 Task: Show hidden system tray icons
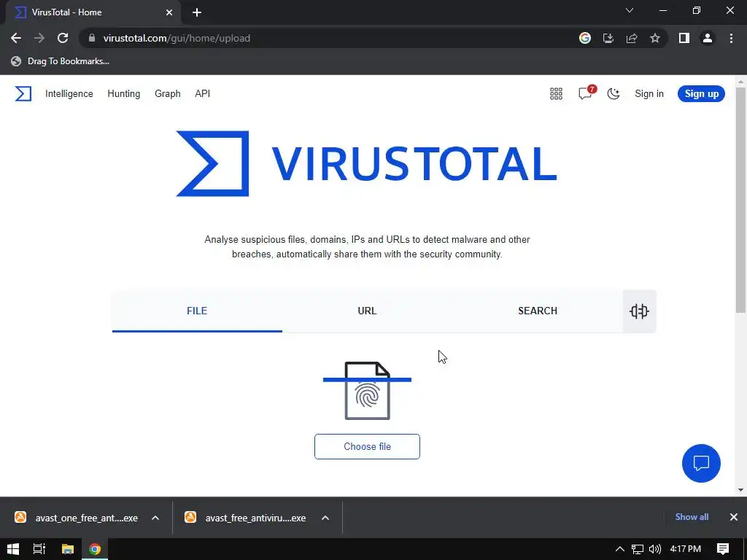click(x=619, y=549)
